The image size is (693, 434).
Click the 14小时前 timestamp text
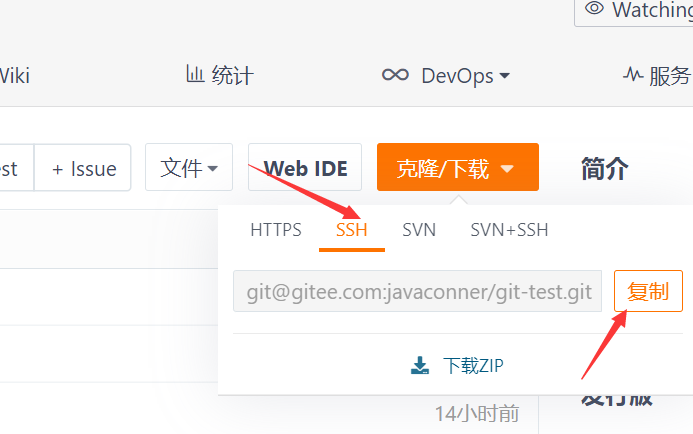477,414
